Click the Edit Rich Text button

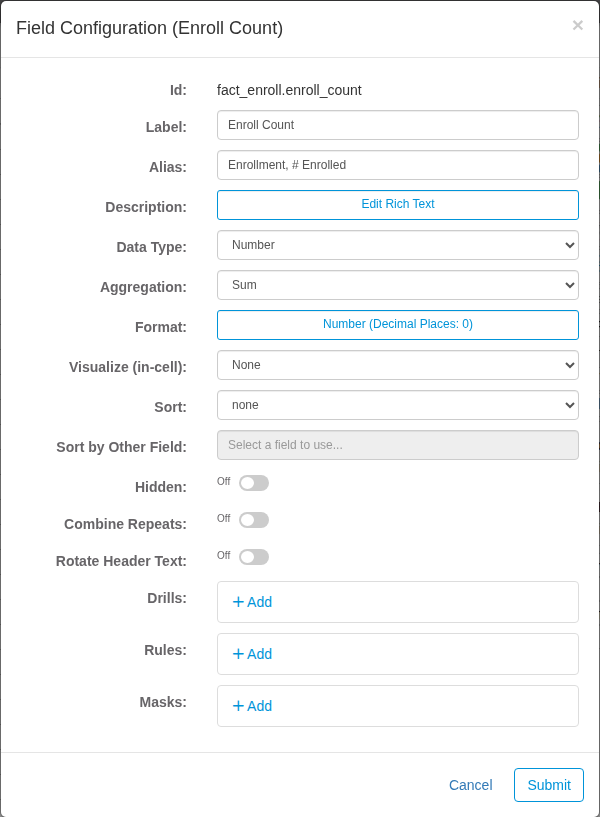[x=398, y=205]
